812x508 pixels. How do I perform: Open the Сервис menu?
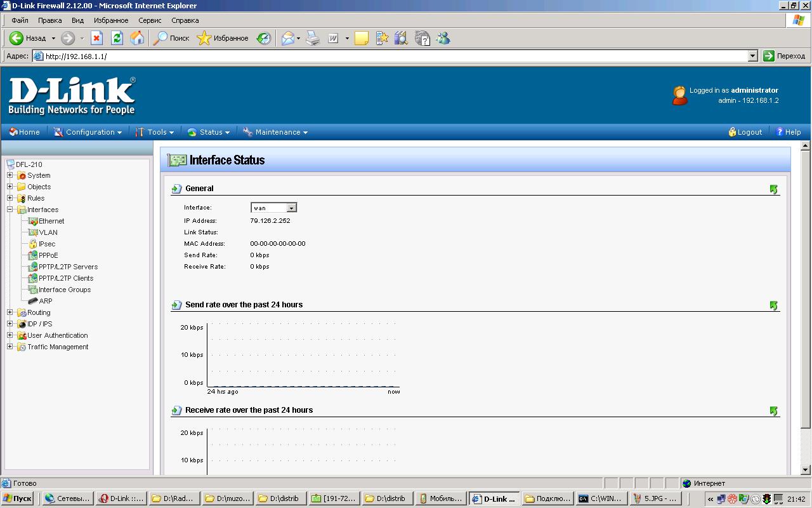click(x=150, y=20)
